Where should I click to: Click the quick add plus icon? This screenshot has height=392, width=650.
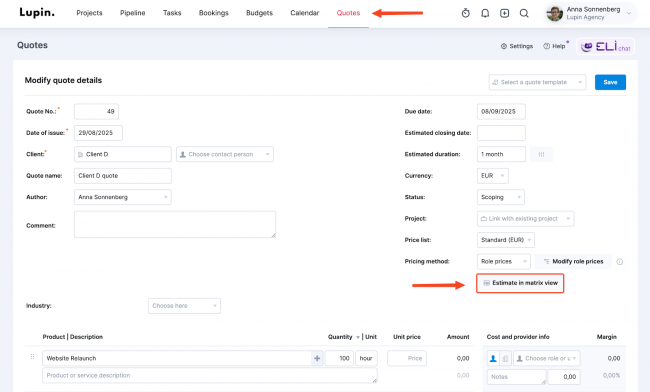pos(504,13)
